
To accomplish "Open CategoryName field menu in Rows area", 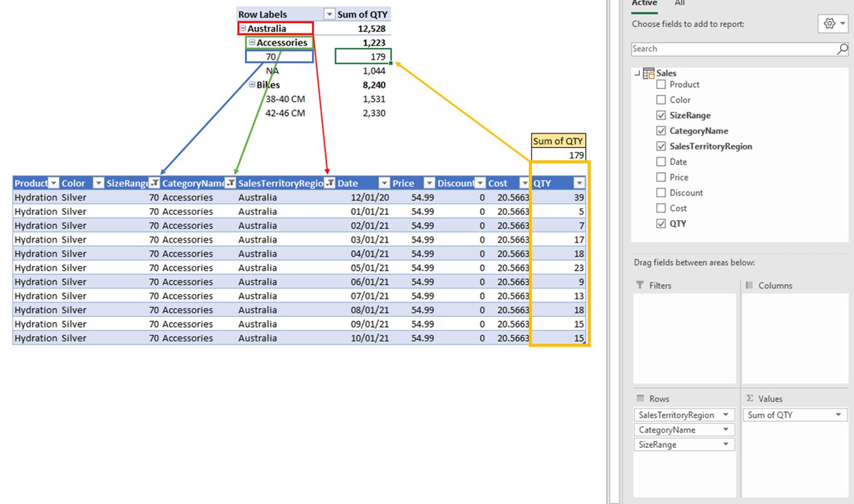I will 726,430.
